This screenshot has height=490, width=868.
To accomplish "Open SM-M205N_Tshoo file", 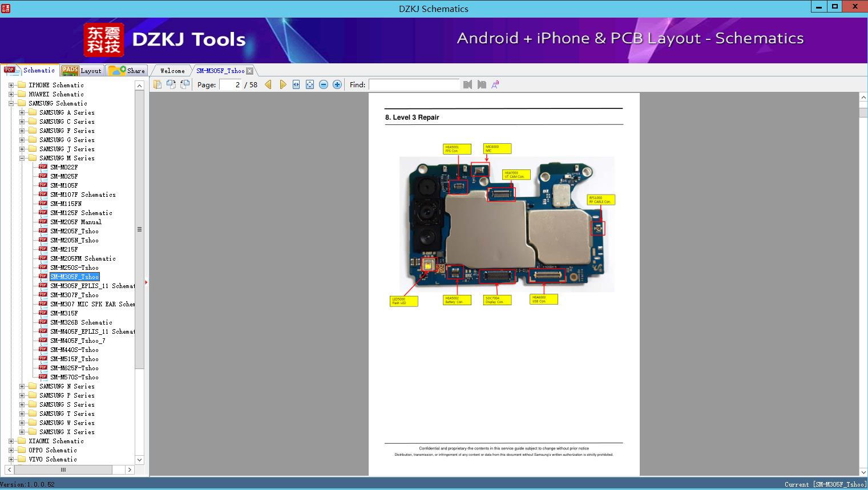I will coord(74,240).
